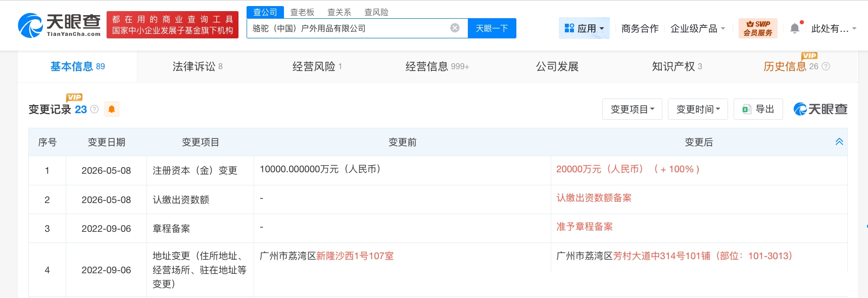Open 经营信息 999+ tab
Image resolution: width=868 pixels, height=298 pixels.
438,66
